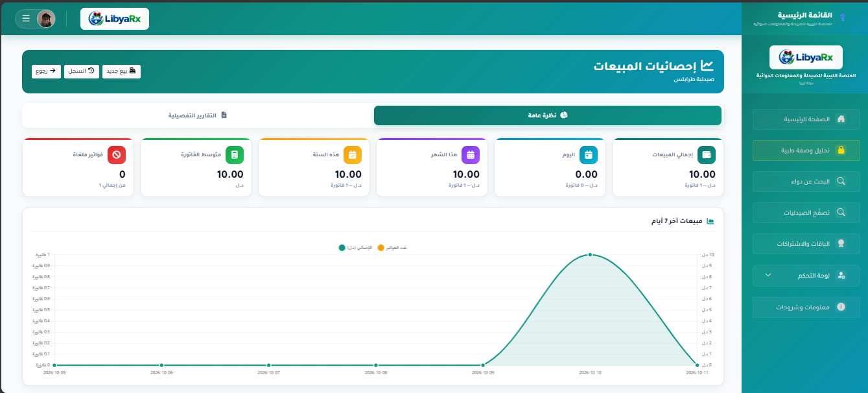Switch to the نظرة عامة tab
868x393 pixels.
point(548,115)
